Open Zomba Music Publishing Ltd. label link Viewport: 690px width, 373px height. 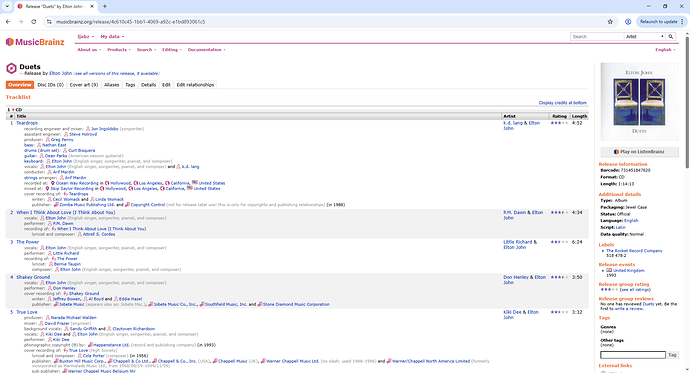pos(87,205)
